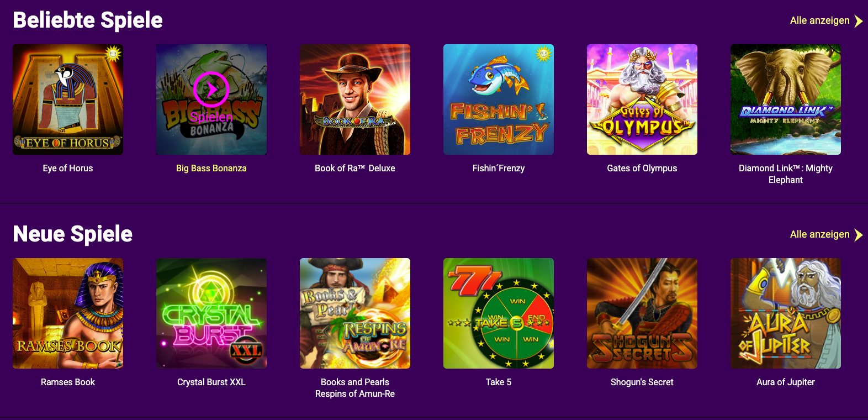The width and height of the screenshot is (868, 420).
Task: Launch the Aura of Jupiter game tile
Action: [786, 313]
